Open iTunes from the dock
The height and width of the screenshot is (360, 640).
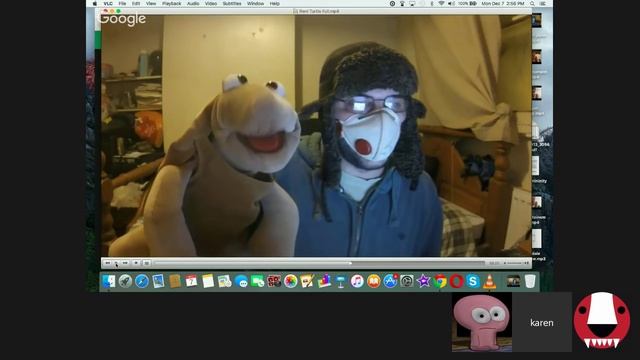(357, 281)
